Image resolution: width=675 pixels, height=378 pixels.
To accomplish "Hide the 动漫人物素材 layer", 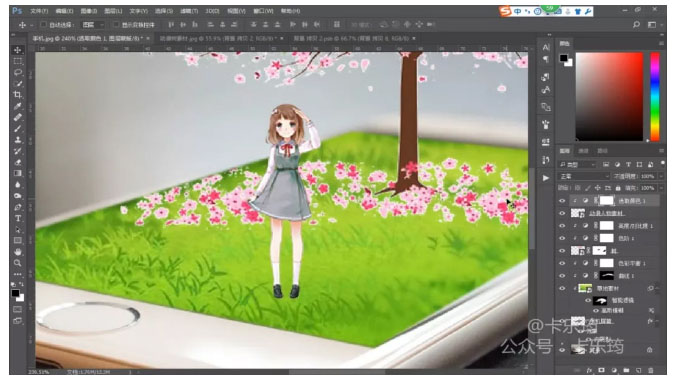I will pyautogui.click(x=562, y=213).
